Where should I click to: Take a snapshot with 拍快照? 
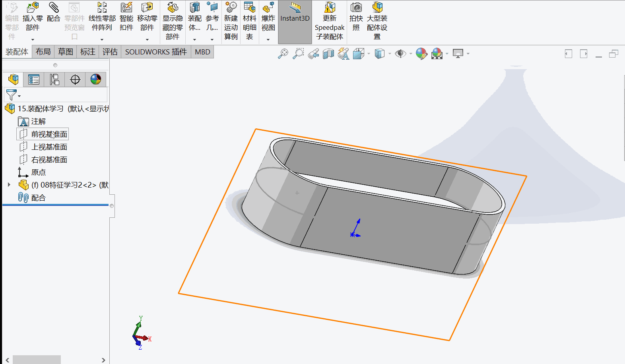[356, 17]
